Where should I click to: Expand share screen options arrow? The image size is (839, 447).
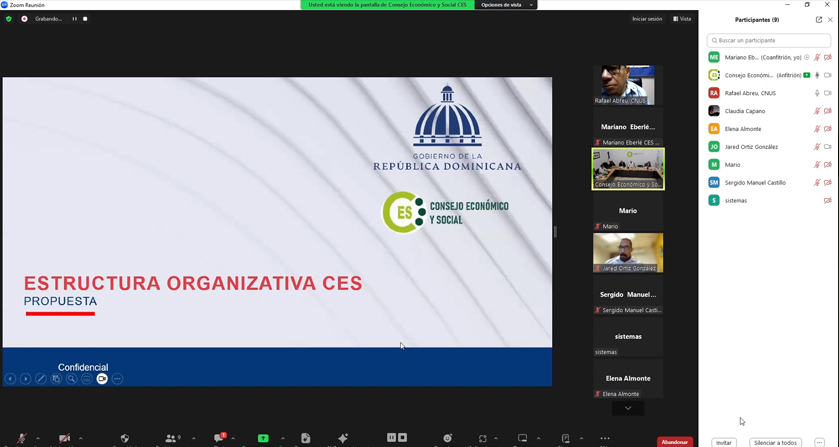[283, 438]
